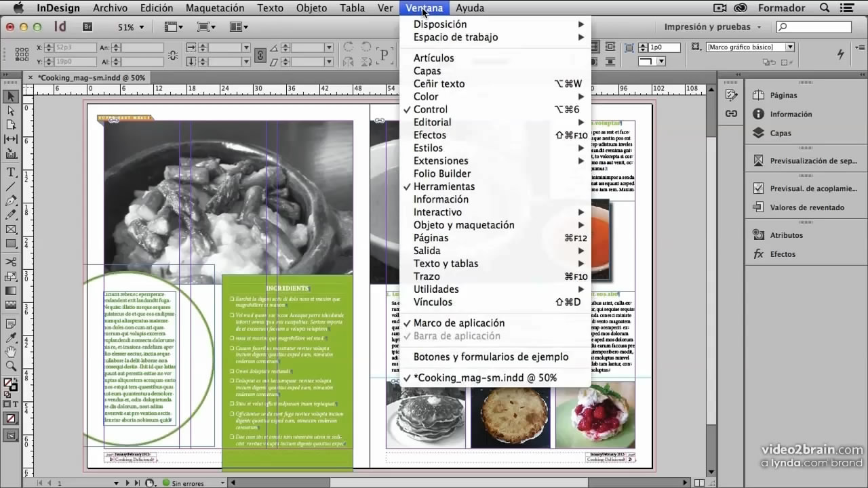
Task: Open the zoom level 51% dropdown
Action: point(131,27)
